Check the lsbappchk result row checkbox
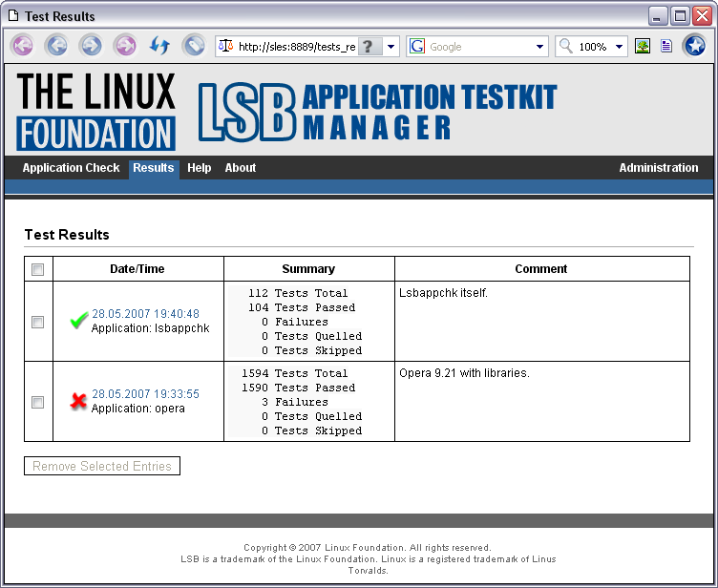This screenshot has height=588, width=718. coord(38,322)
